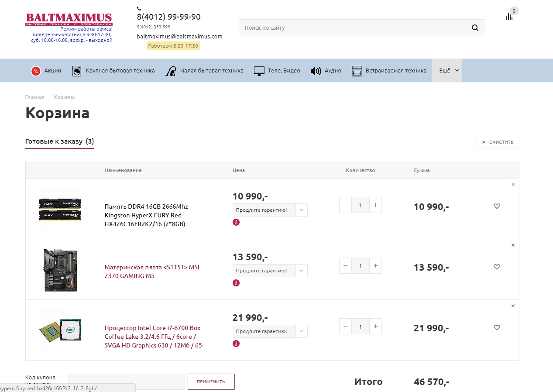Click the Применить coupon button
This screenshot has height=392, width=553.
[211, 382]
